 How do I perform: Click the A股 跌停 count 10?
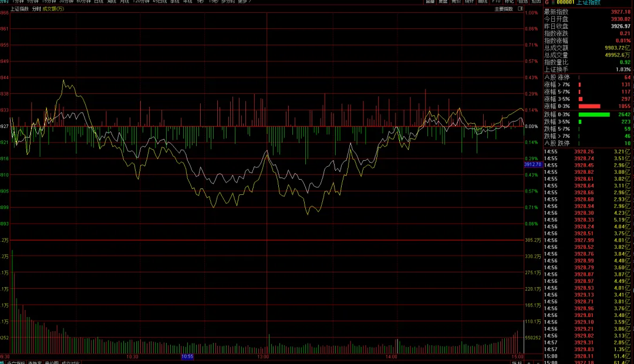coord(627,143)
